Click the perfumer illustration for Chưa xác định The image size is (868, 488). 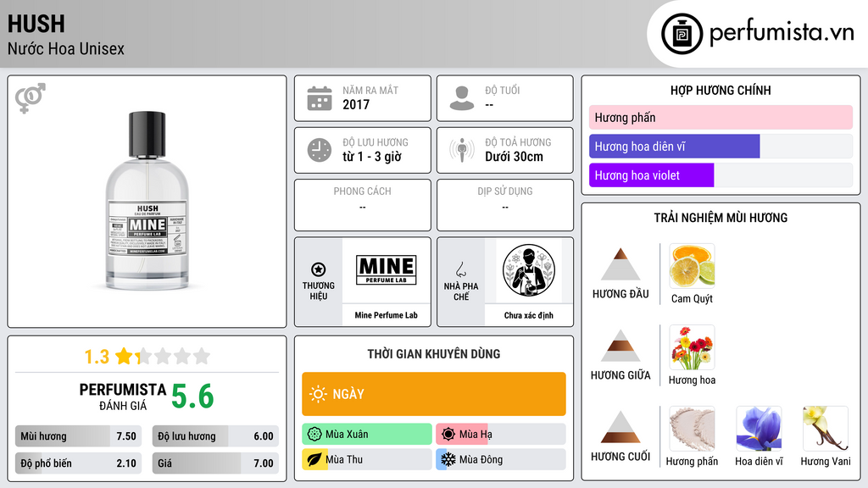coord(529,270)
